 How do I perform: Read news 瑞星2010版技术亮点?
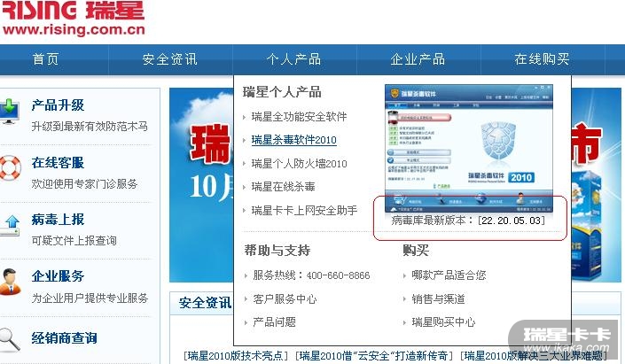[x=236, y=356]
